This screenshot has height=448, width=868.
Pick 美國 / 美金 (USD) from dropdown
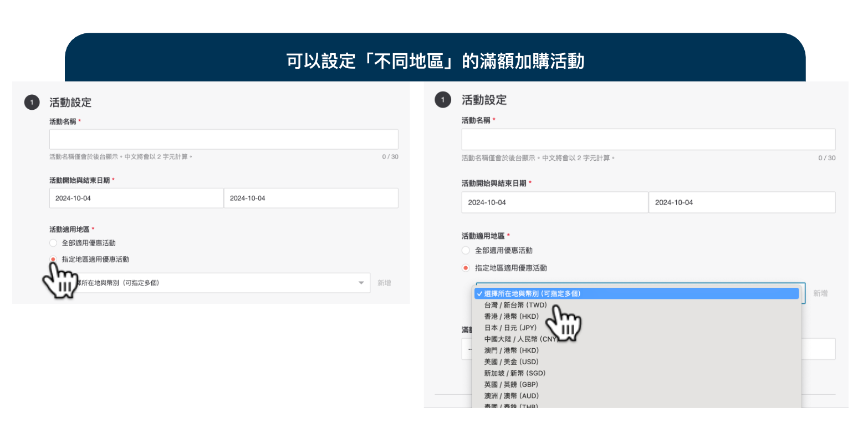tap(511, 362)
